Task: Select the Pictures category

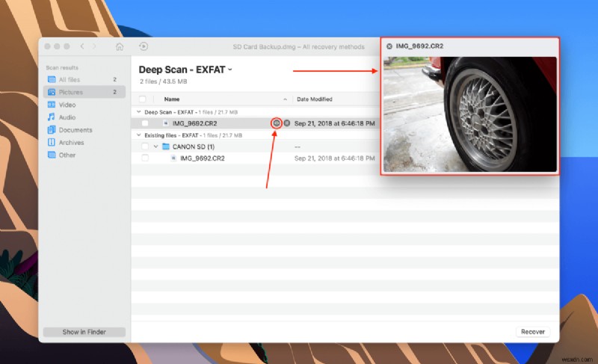Action: [84, 92]
